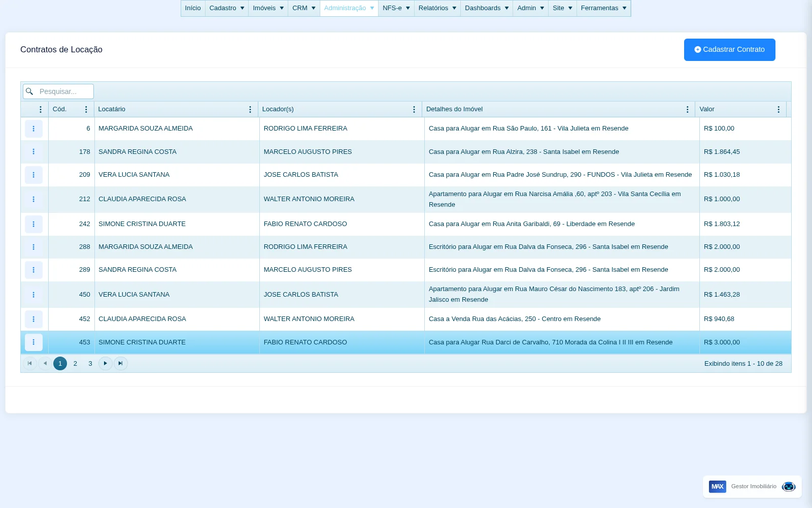This screenshot has width=812, height=508.
Task: Select locatário SANDRA REGINA COSTA in contract 289
Action: tap(138, 270)
